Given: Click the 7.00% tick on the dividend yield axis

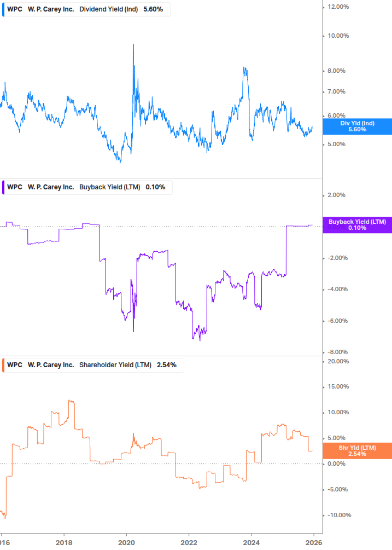Looking at the screenshot, I should click(336, 91).
